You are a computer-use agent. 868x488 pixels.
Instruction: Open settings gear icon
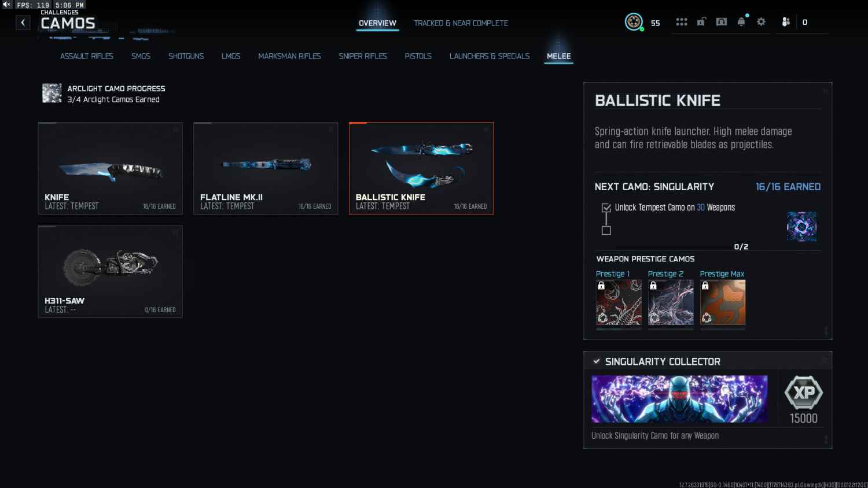(762, 22)
